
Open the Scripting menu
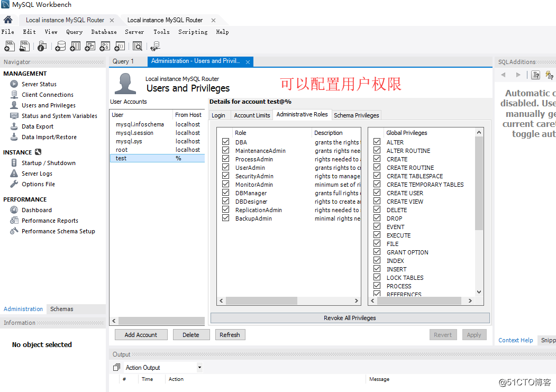pyautogui.click(x=193, y=32)
